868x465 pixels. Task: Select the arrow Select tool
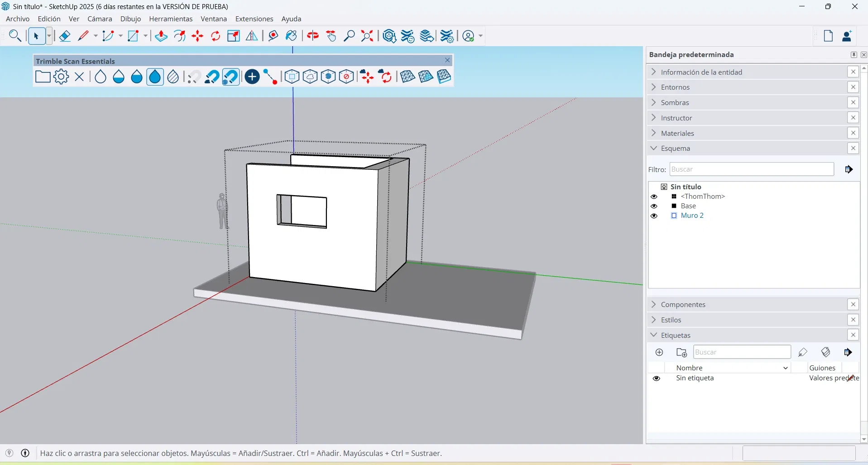coord(36,36)
